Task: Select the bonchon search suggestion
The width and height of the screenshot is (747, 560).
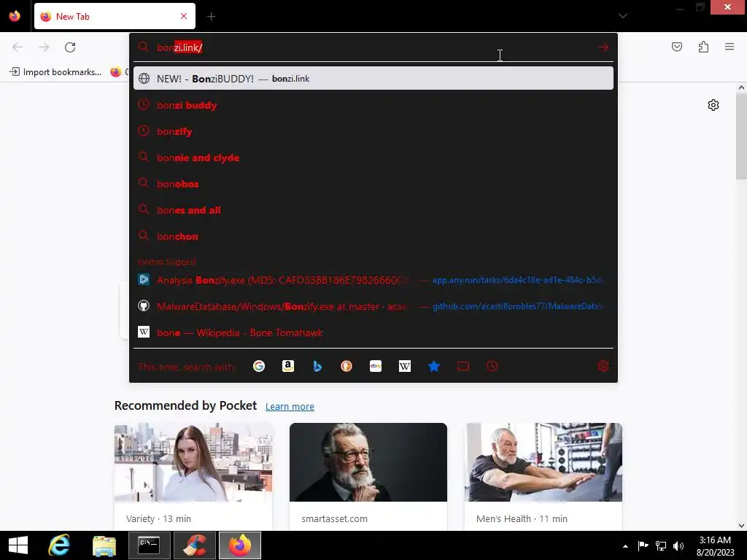Action: (x=373, y=236)
